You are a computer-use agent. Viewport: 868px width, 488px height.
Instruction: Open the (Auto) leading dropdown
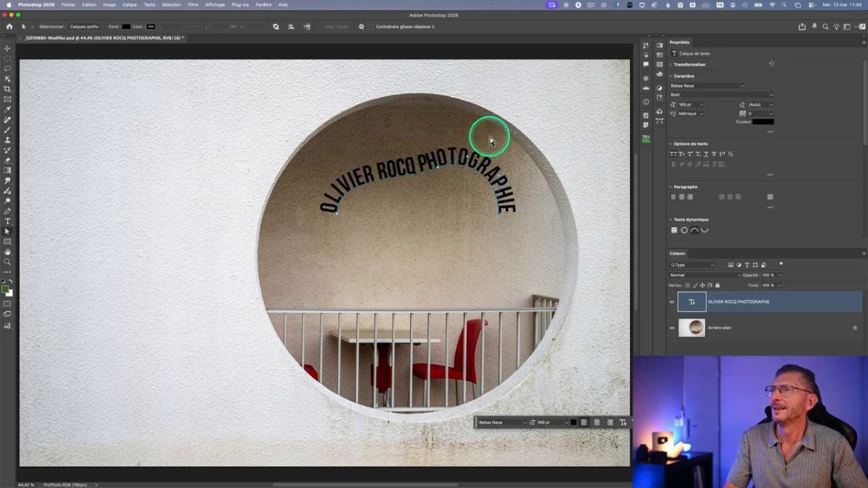point(761,105)
